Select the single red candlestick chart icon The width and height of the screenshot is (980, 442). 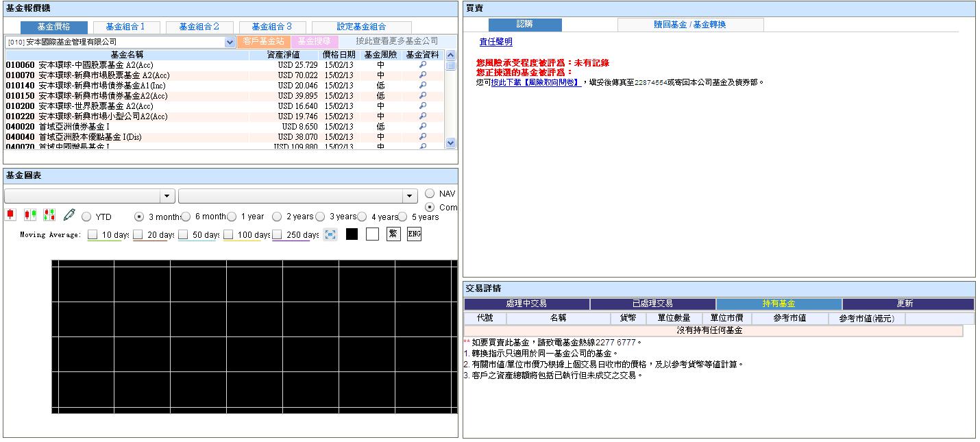coord(10,215)
